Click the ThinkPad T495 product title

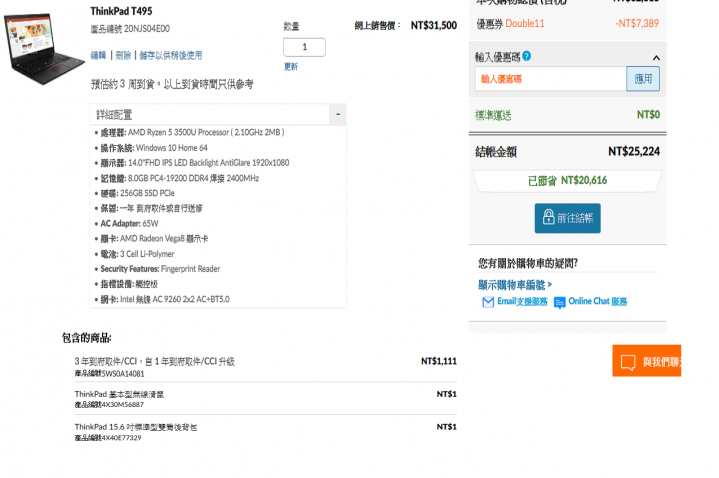[x=121, y=11]
